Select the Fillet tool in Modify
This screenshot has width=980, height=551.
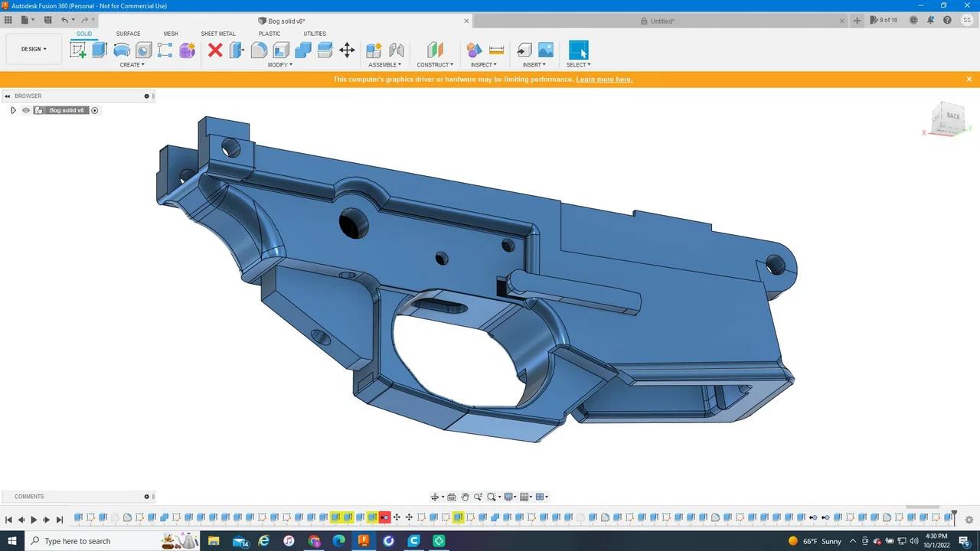click(x=259, y=50)
